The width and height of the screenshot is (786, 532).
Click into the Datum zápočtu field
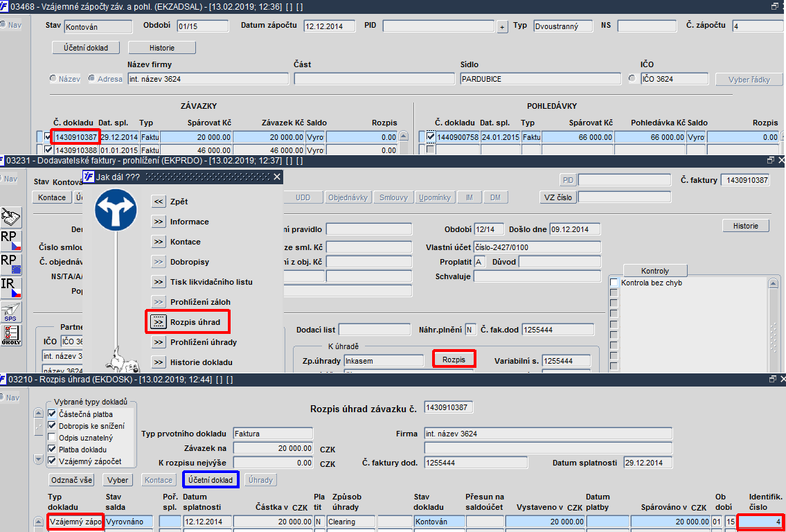click(330, 26)
